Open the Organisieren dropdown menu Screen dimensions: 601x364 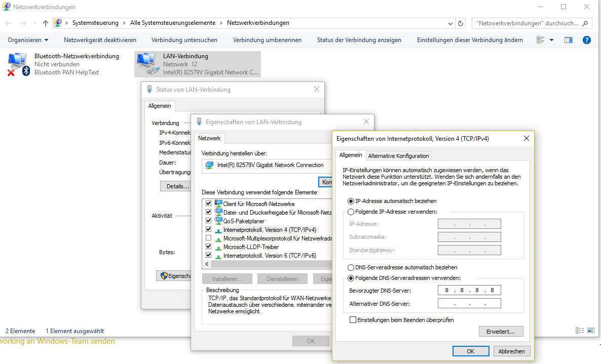click(28, 40)
